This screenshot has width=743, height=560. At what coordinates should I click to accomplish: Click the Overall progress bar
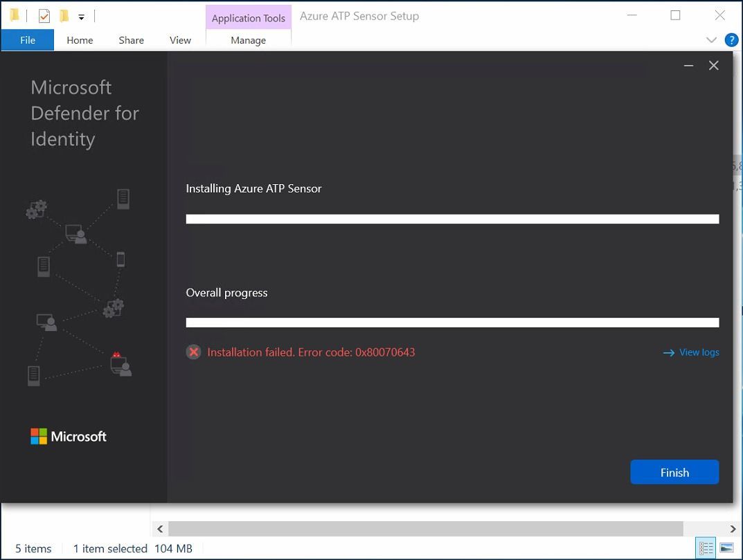pos(453,323)
